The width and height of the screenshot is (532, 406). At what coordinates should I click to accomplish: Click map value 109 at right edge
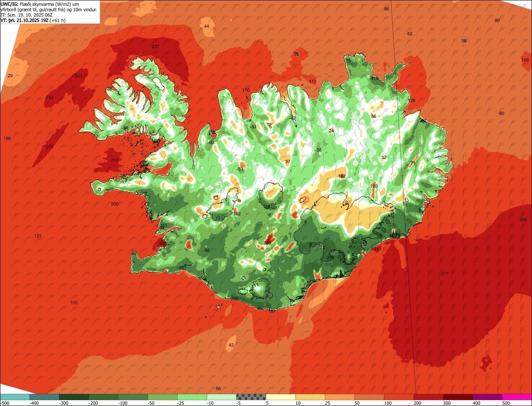coord(525,60)
